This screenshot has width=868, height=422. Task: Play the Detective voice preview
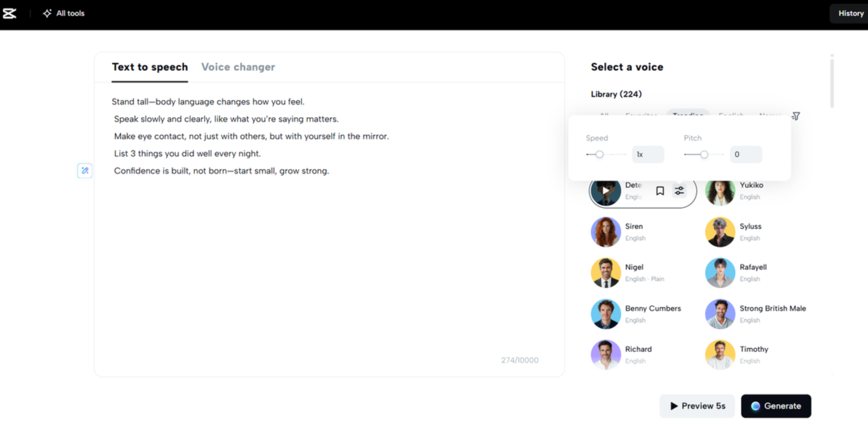[x=606, y=191]
